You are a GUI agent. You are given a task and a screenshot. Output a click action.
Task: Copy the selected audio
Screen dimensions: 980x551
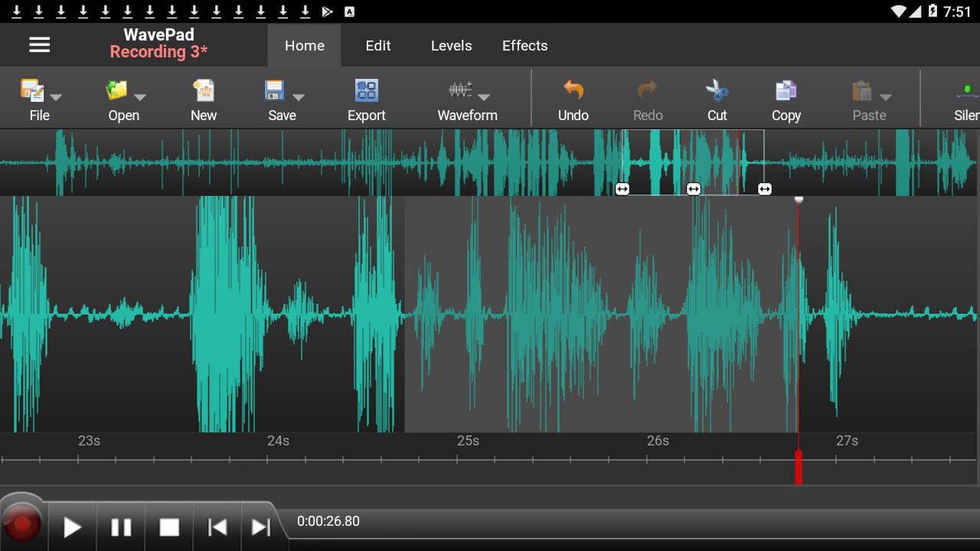click(786, 96)
